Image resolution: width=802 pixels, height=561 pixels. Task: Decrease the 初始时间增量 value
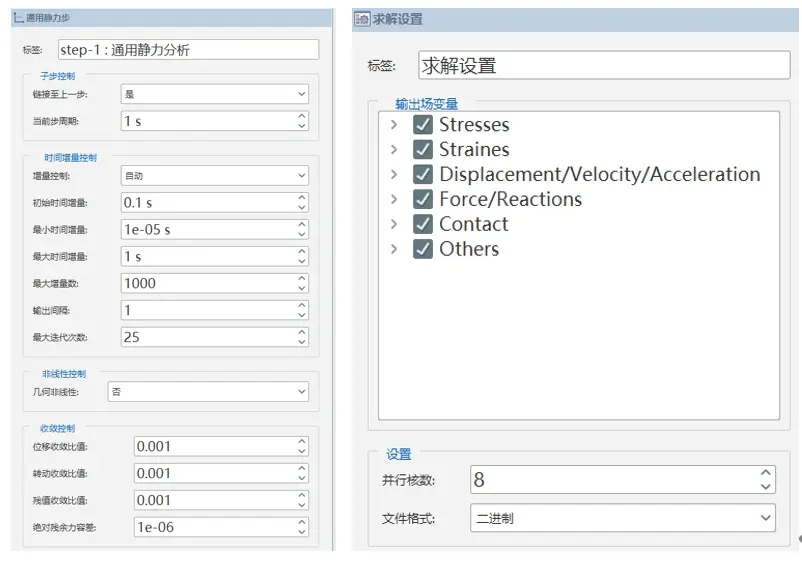302,207
